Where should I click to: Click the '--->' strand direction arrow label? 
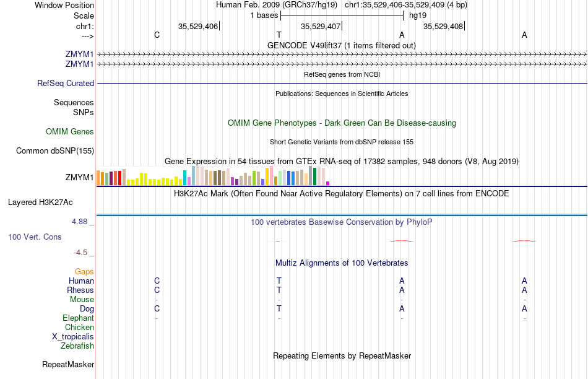coord(88,36)
